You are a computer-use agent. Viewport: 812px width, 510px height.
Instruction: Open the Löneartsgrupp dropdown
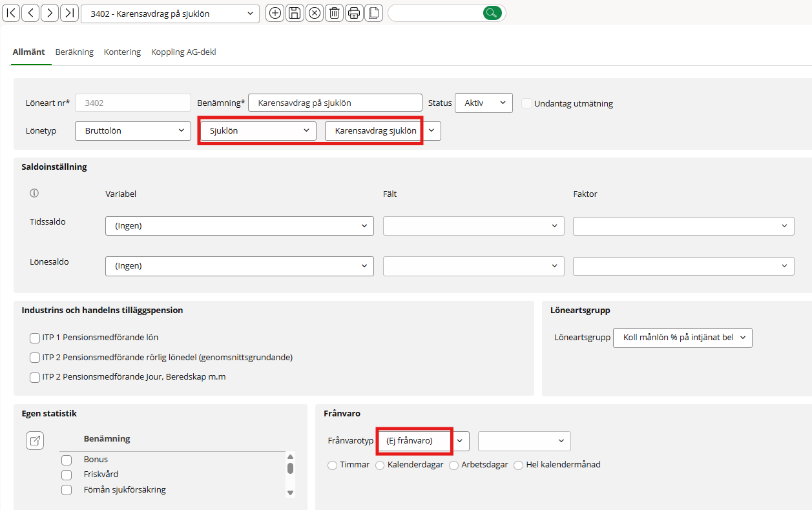[682, 338]
